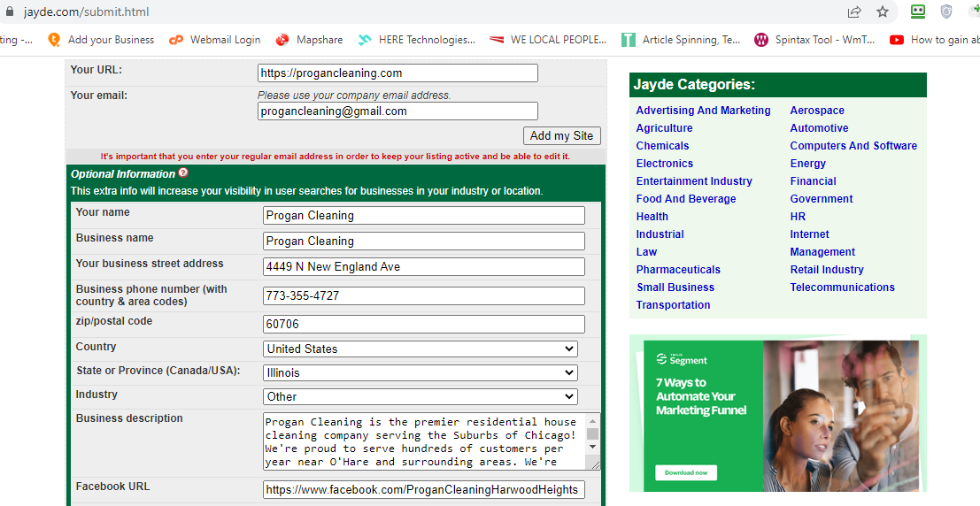Open the Industrial category link
Screen dimensions: 980x506
tap(660, 234)
